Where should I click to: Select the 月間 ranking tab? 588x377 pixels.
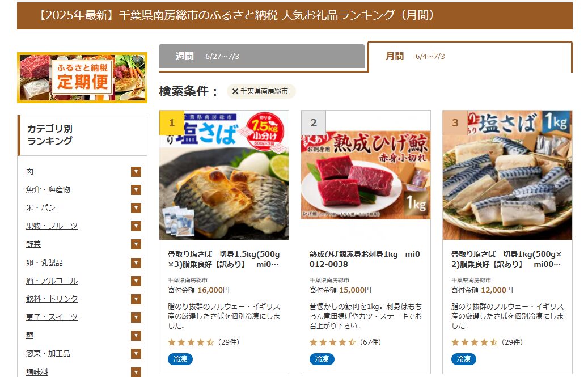point(470,57)
